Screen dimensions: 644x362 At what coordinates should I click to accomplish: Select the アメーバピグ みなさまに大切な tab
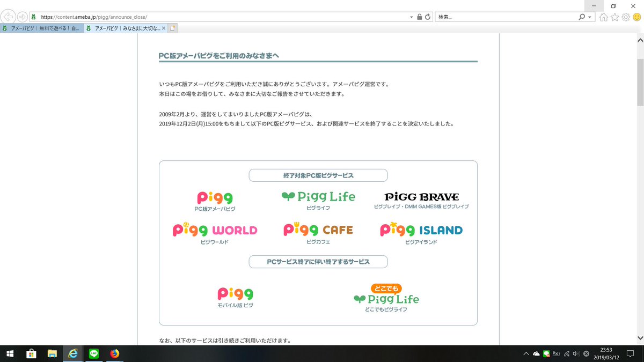click(126, 28)
